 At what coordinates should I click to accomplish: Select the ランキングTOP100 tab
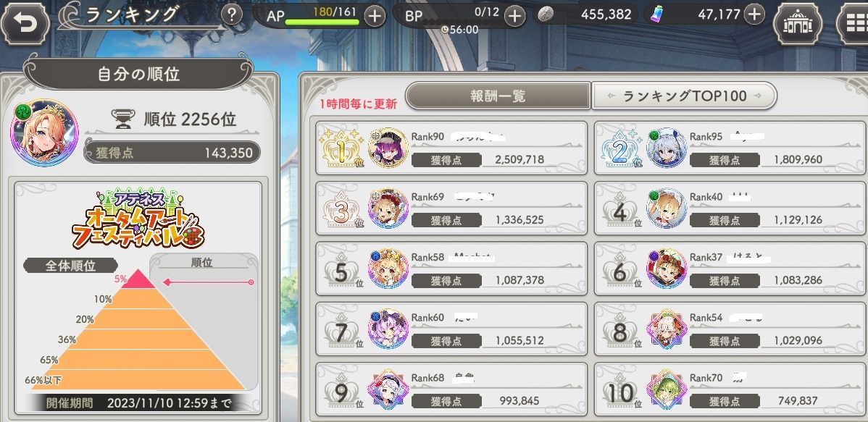click(x=684, y=96)
